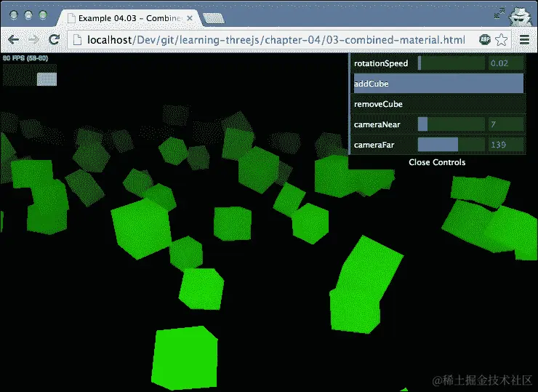Open the ABP Adblock extension icon
This screenshot has height=392, width=538.
tap(484, 40)
